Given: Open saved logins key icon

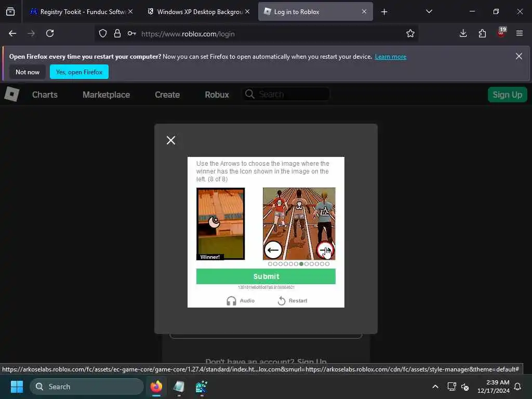Looking at the screenshot, I should (131, 33).
